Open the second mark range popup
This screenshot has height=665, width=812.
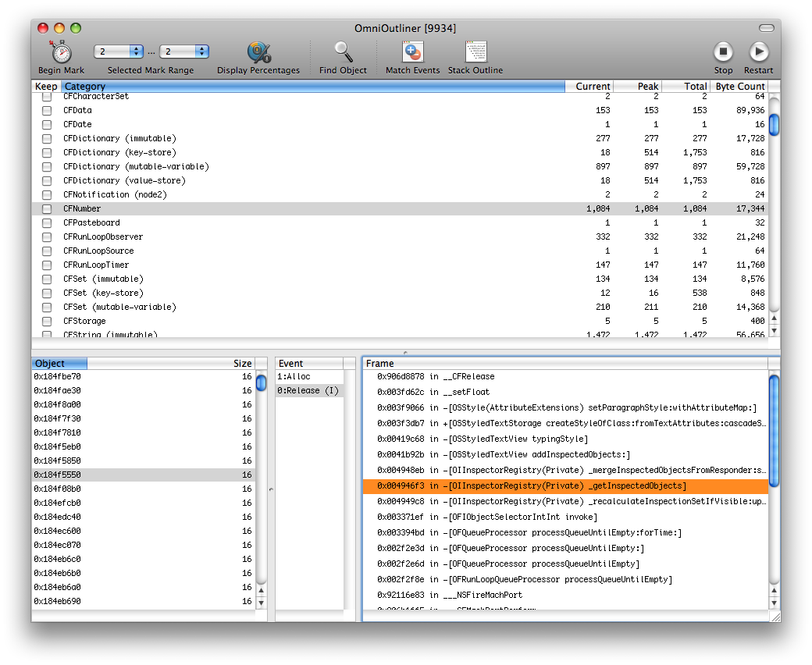coord(184,52)
